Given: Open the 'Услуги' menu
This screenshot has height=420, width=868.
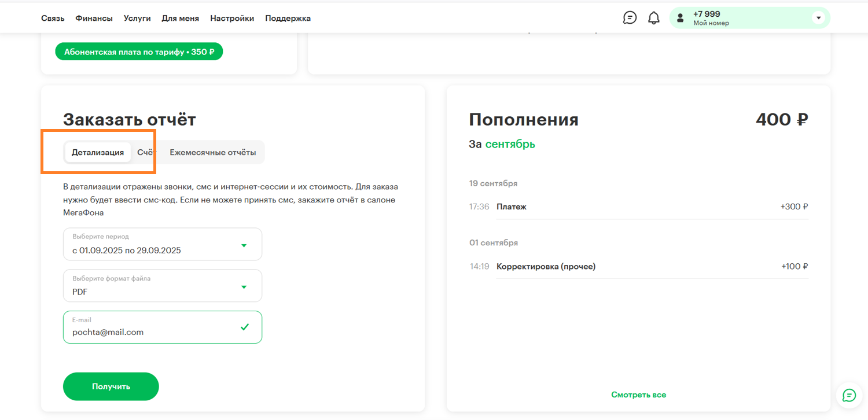Looking at the screenshot, I should click(137, 18).
